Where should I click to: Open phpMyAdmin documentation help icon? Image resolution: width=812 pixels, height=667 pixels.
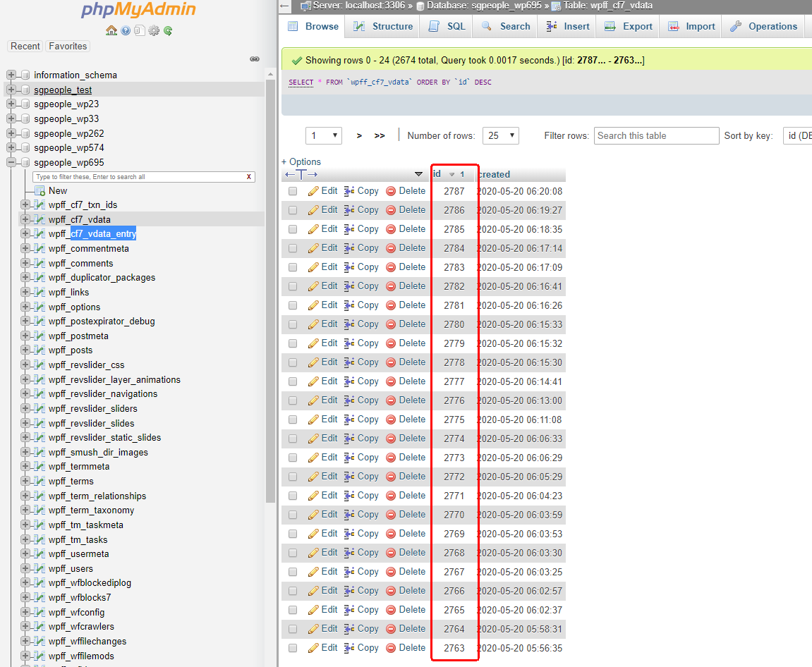click(126, 30)
